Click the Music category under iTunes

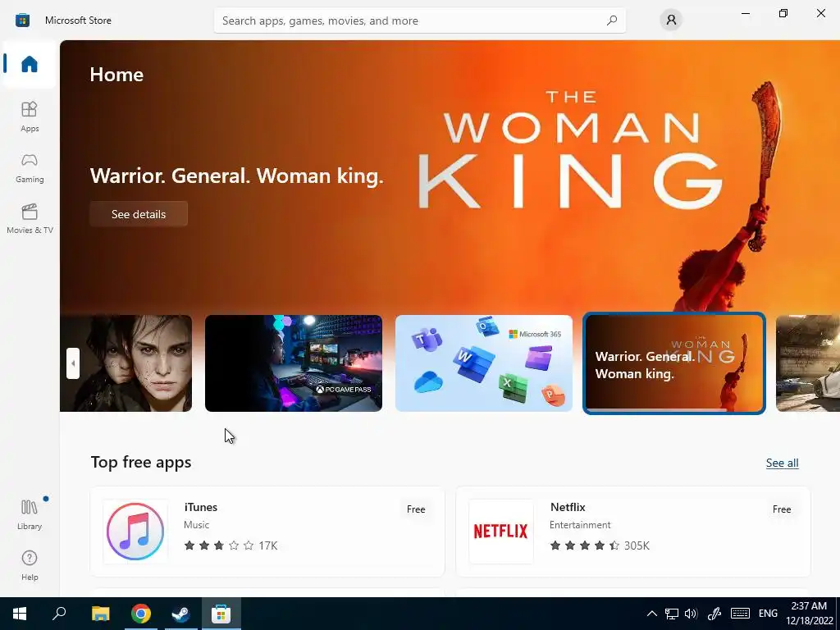click(x=197, y=525)
